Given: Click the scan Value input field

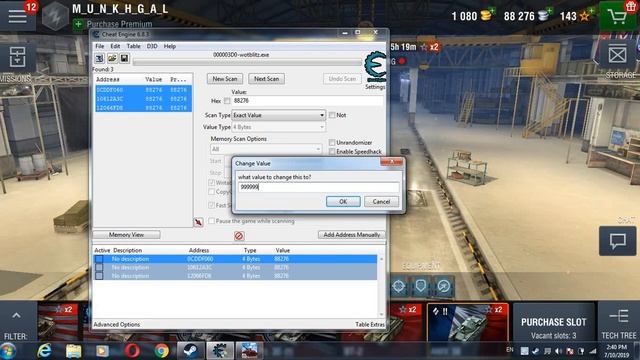Looking at the screenshot, I should pyautogui.click(x=308, y=101).
